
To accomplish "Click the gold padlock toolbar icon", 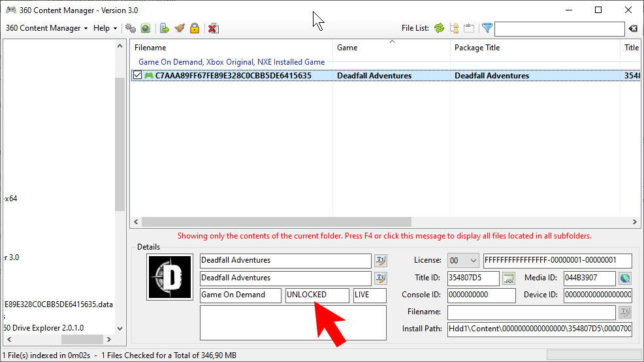I will click(x=195, y=28).
